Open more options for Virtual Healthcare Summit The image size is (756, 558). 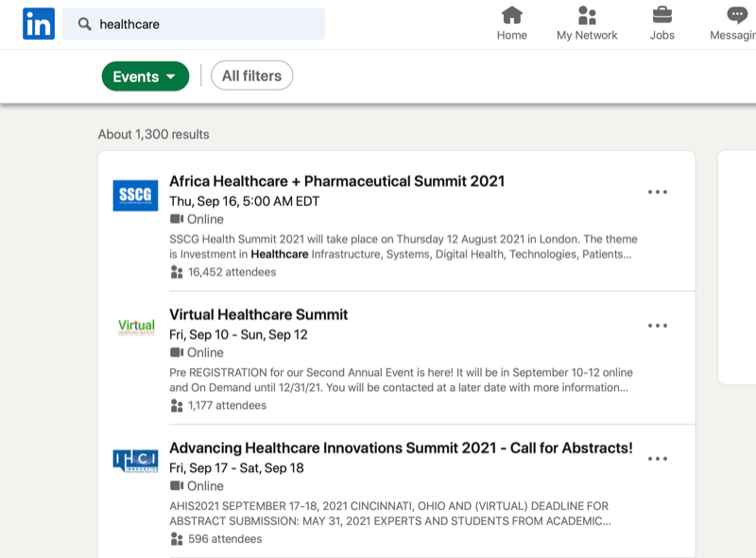tap(658, 326)
